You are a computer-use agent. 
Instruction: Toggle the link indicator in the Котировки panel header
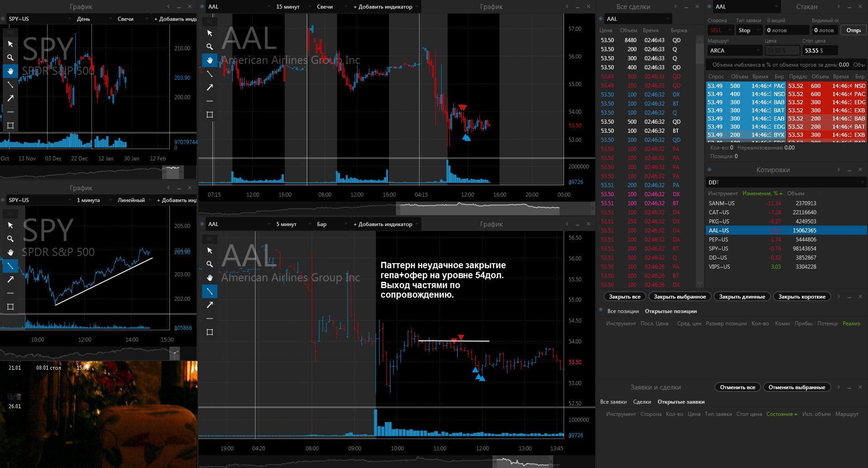(709, 170)
